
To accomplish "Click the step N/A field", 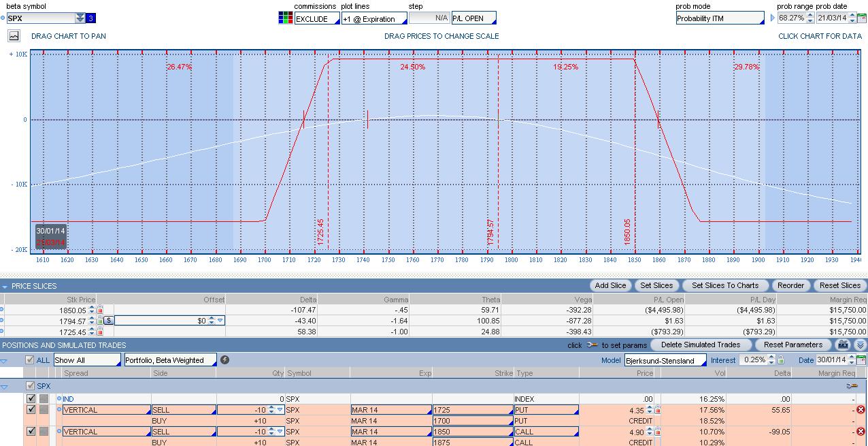I will (x=429, y=18).
